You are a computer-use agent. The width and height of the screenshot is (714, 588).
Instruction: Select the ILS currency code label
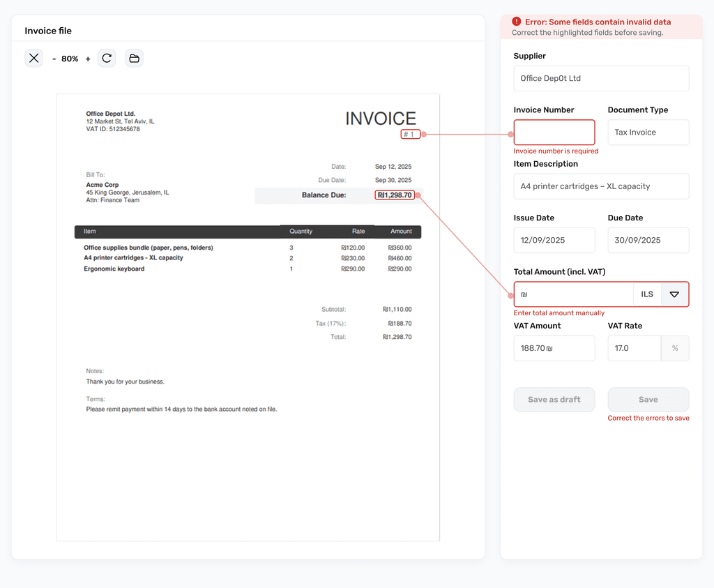tap(644, 294)
